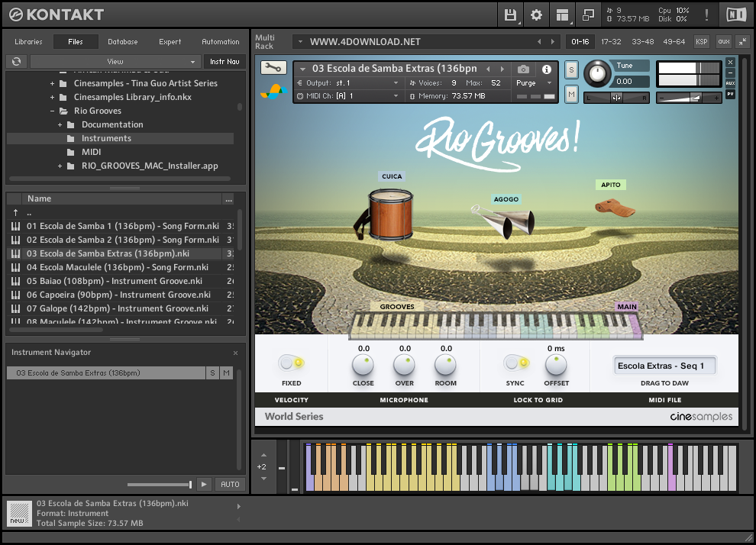Click the save floppy disk icon
Screen dimensions: 756x545
click(x=511, y=15)
